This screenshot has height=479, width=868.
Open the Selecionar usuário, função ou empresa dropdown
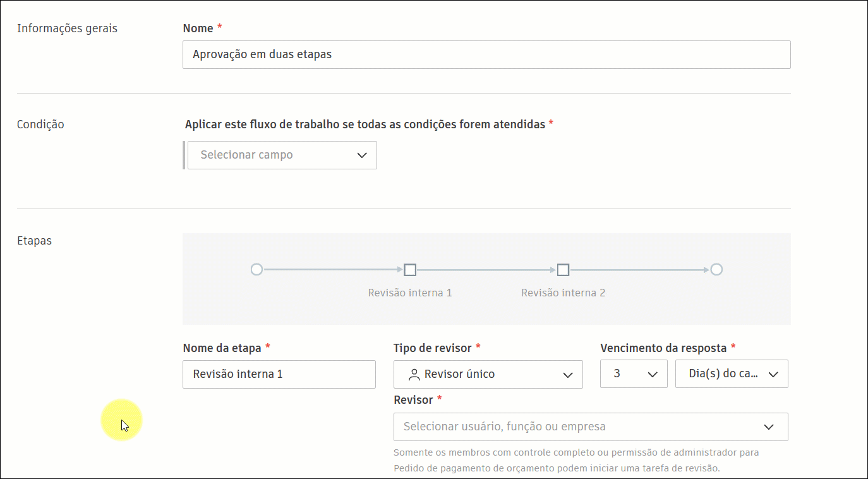(591, 427)
